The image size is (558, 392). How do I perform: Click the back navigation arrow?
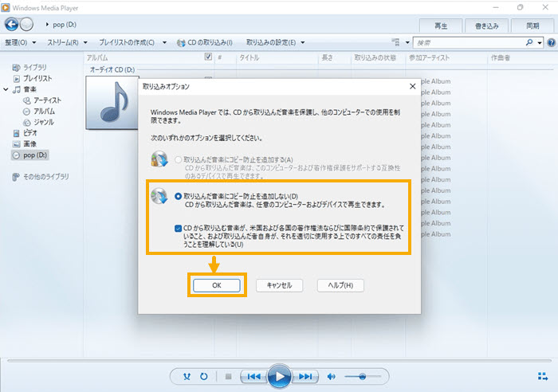click(x=11, y=25)
